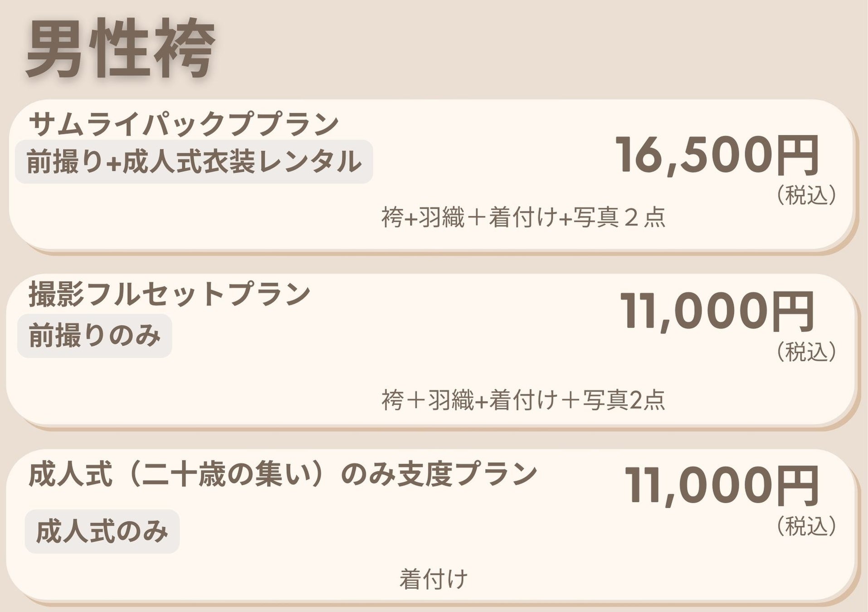868x612 pixels.
Task: Click 写真２点 in the サムライパック description
Action: tap(619, 218)
